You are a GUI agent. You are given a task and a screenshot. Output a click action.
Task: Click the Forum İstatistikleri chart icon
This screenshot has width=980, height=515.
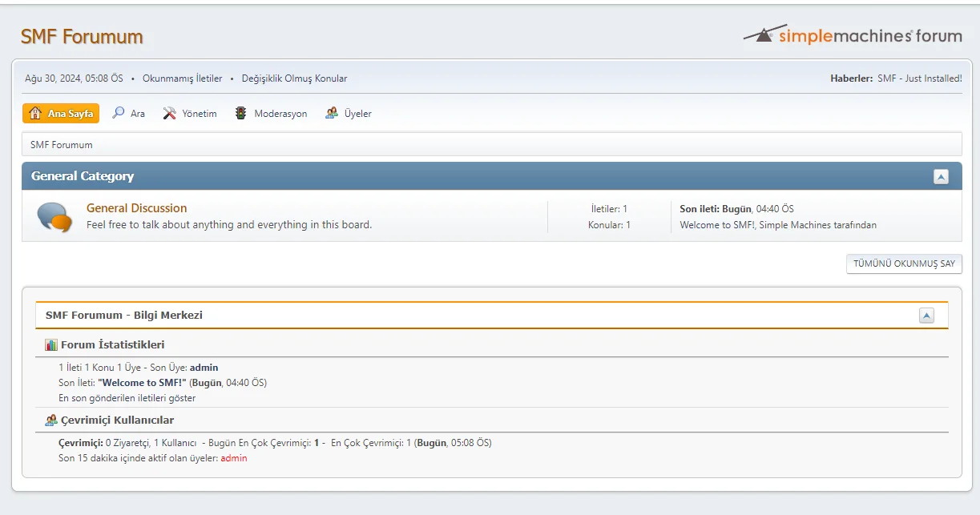click(50, 344)
